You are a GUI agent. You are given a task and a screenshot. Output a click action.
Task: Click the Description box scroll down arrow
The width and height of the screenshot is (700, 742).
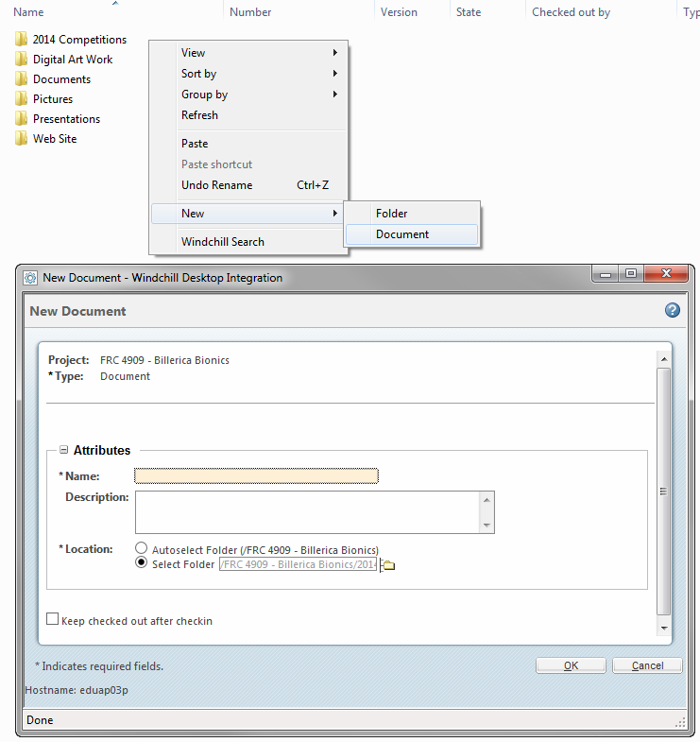487,526
